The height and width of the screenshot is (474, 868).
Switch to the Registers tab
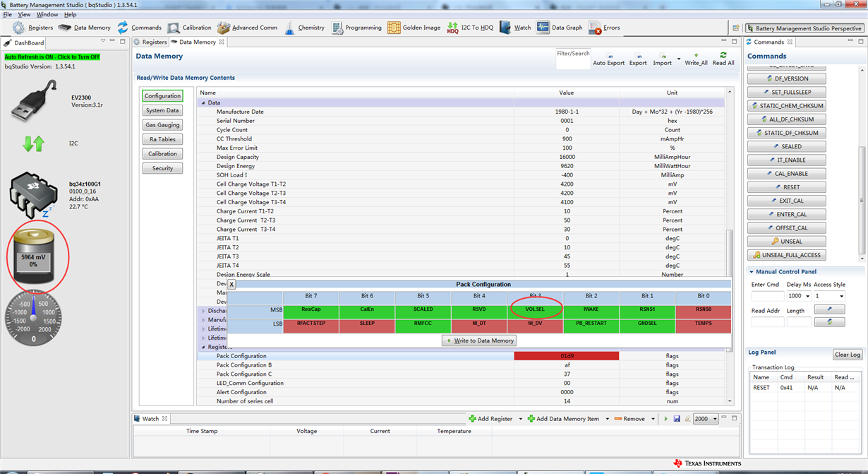151,42
